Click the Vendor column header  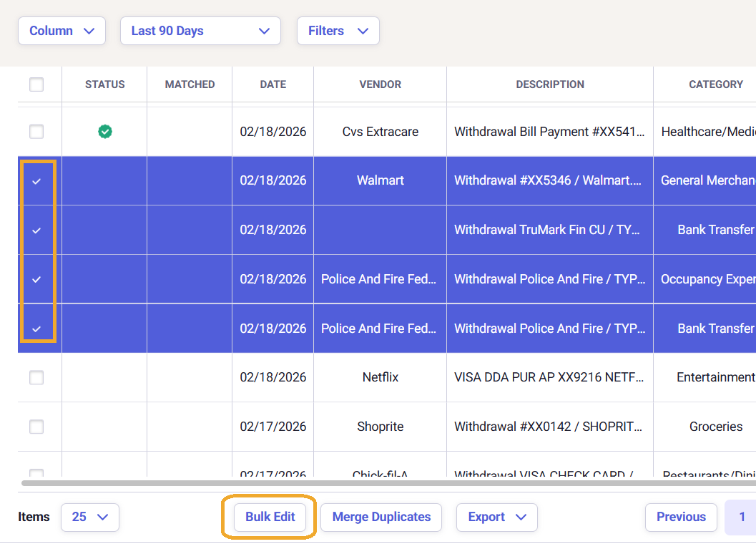click(x=380, y=84)
